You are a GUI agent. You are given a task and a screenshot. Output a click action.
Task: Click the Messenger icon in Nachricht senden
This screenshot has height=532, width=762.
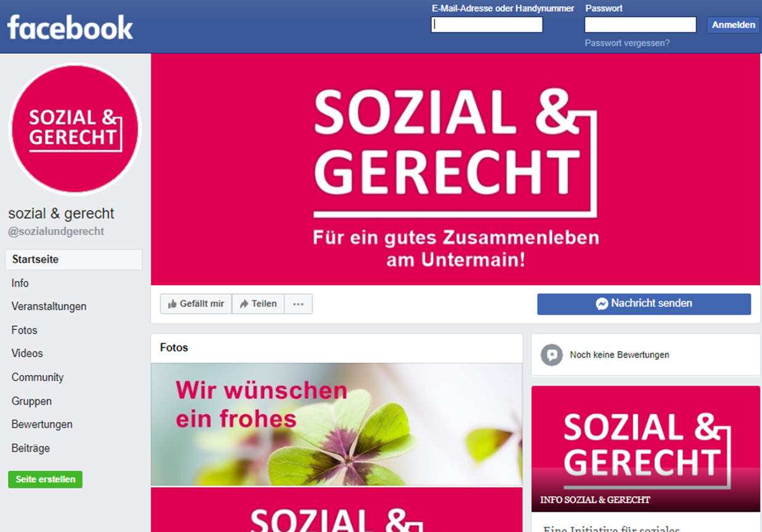[602, 304]
